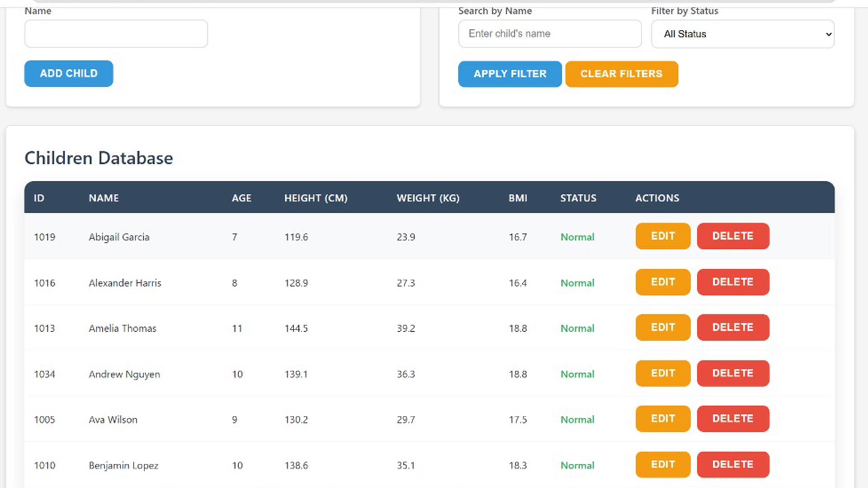
Task: Click the ID column header
Action: click(x=39, y=198)
